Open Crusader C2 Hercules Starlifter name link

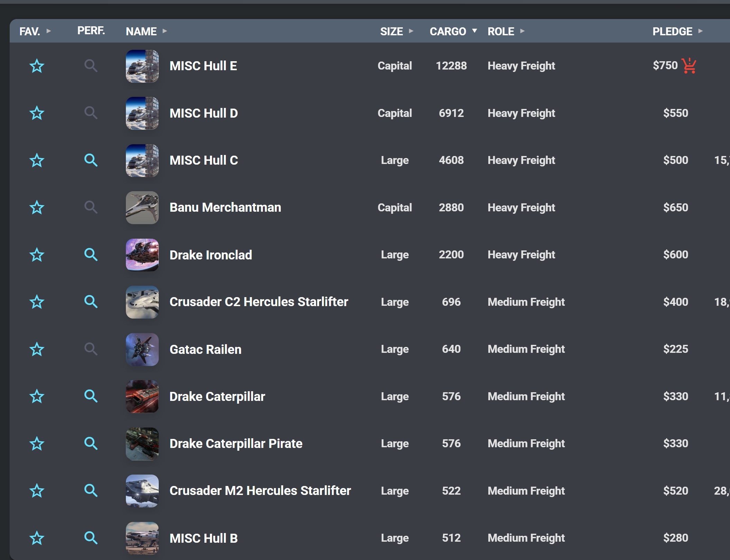coord(259,302)
